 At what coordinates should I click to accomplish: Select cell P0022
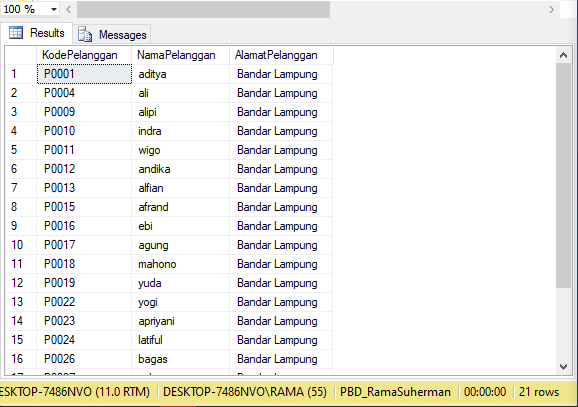coord(84,302)
